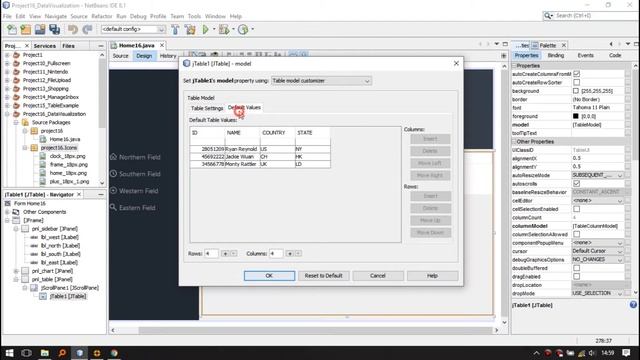Click the Rows count input field
This screenshot has height=360, width=640.
pos(211,253)
